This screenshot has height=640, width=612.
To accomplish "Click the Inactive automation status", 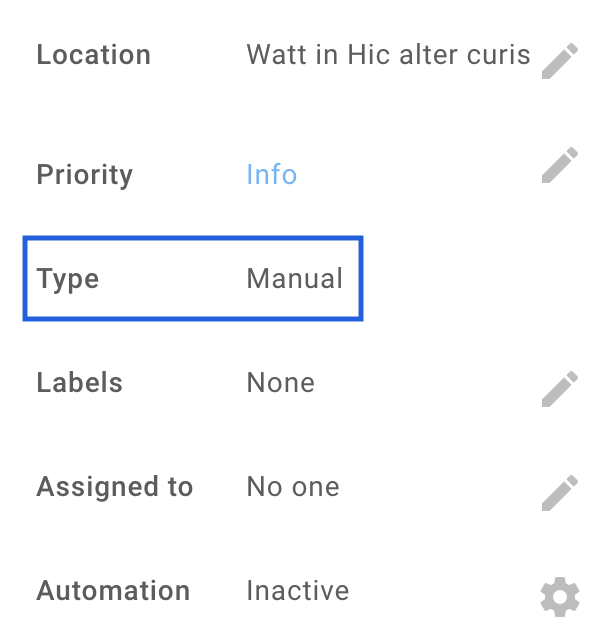I will (297, 591).
